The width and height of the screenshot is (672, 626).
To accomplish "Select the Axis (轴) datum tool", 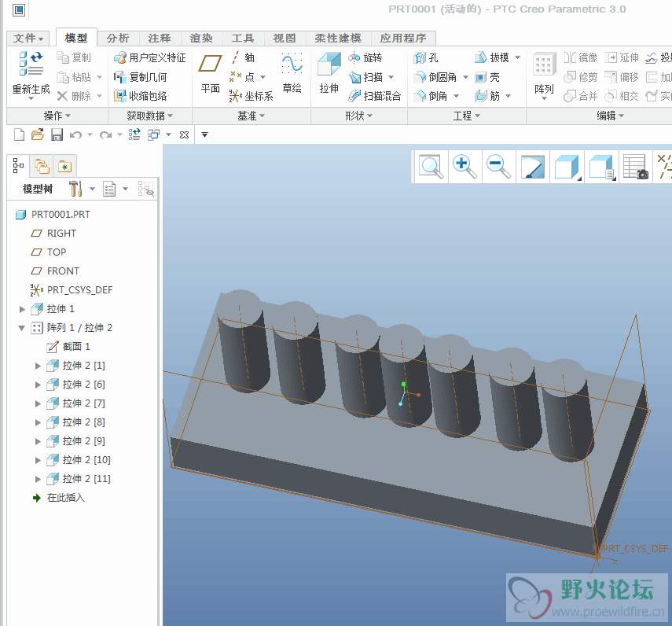I will point(243,57).
